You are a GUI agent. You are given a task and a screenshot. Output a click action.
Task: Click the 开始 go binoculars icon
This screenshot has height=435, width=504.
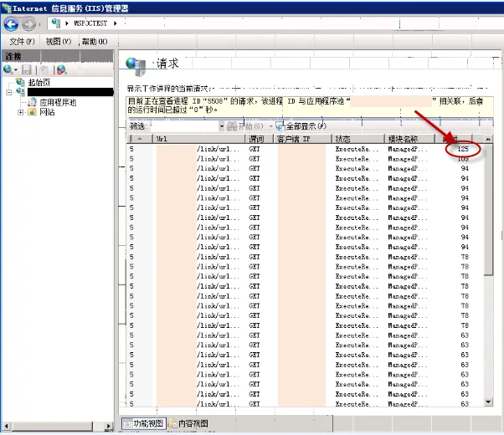coord(232,126)
